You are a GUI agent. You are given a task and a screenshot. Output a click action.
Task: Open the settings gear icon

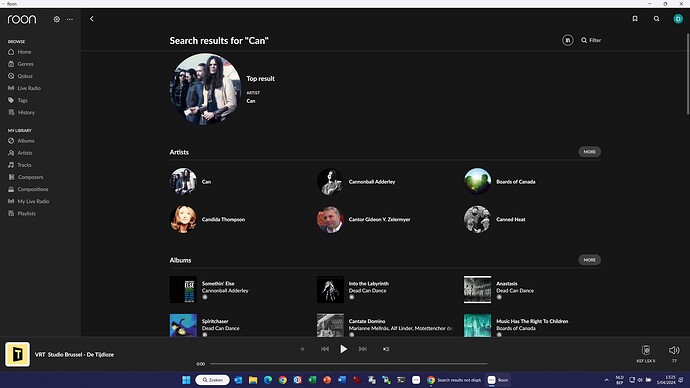pyautogui.click(x=56, y=19)
